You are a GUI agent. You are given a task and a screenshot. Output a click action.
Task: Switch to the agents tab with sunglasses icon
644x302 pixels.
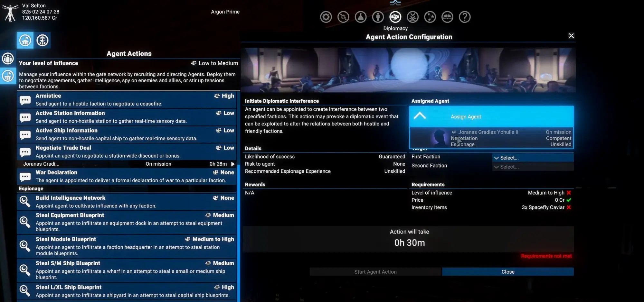[x=43, y=40]
